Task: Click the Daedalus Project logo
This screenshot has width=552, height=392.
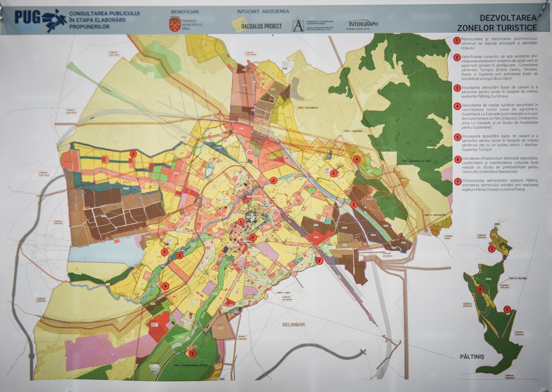Action: (x=256, y=25)
